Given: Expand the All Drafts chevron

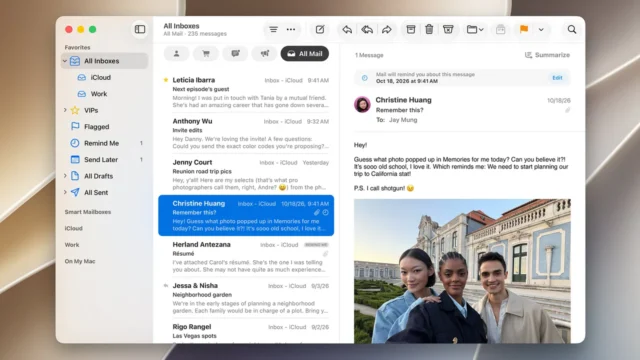Looking at the screenshot, I should pos(64,176).
